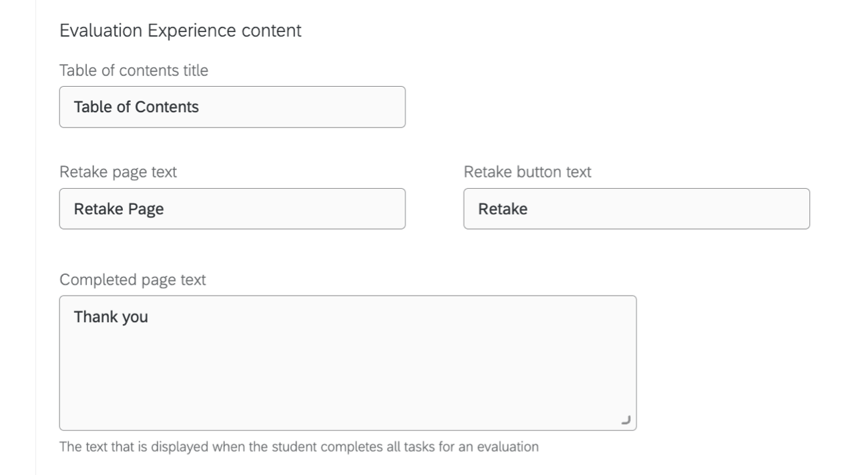Click the empty space inside the Completed page textarea
The width and height of the screenshot is (868, 475).
click(347, 380)
